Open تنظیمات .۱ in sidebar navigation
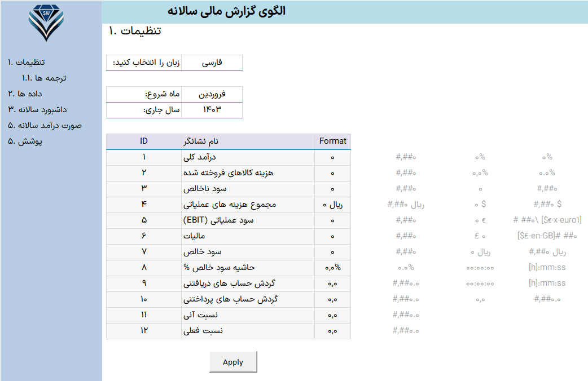 pyautogui.click(x=27, y=62)
